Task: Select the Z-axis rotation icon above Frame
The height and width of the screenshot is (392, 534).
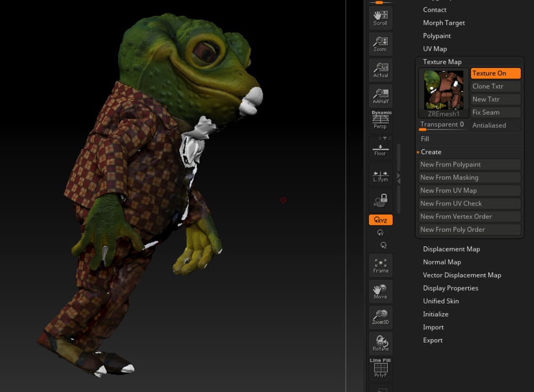Action: point(383,245)
